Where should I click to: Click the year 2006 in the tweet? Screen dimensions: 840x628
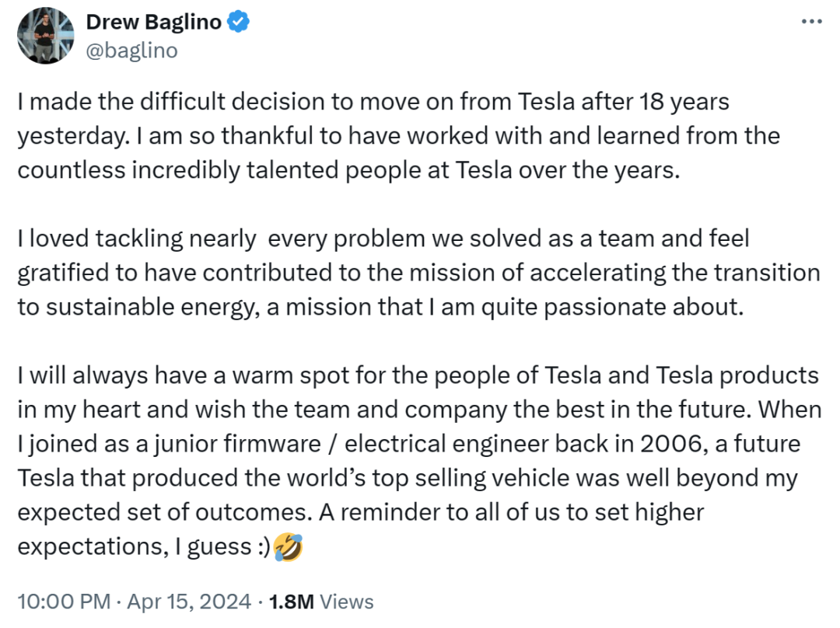[670, 444]
